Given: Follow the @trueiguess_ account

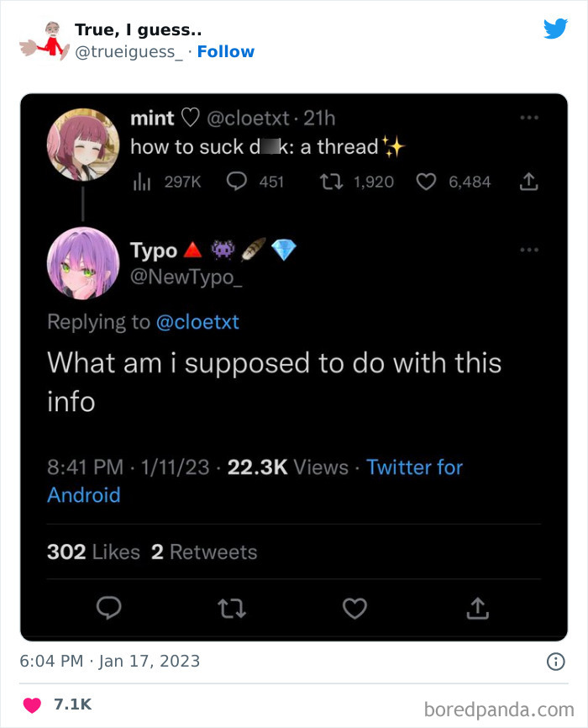Looking at the screenshot, I should 225,52.
